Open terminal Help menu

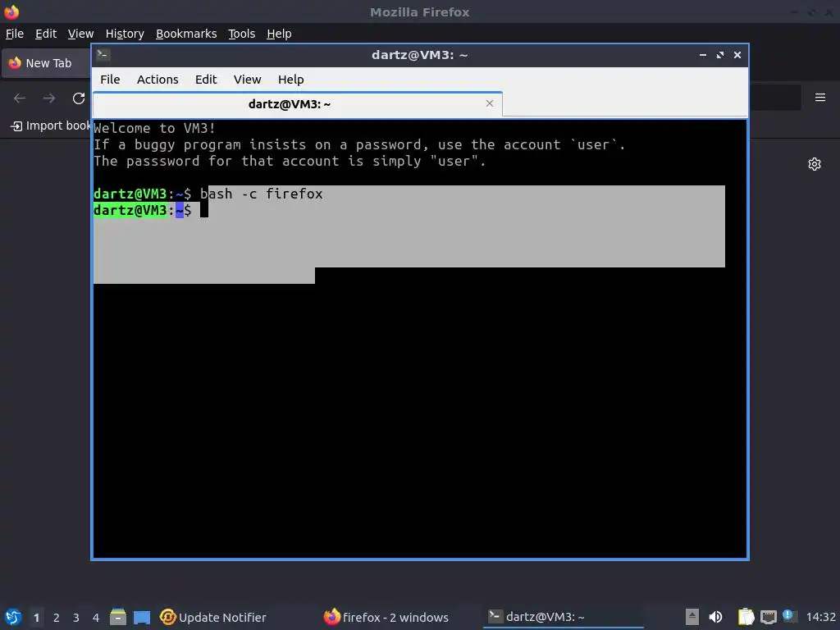(x=290, y=80)
